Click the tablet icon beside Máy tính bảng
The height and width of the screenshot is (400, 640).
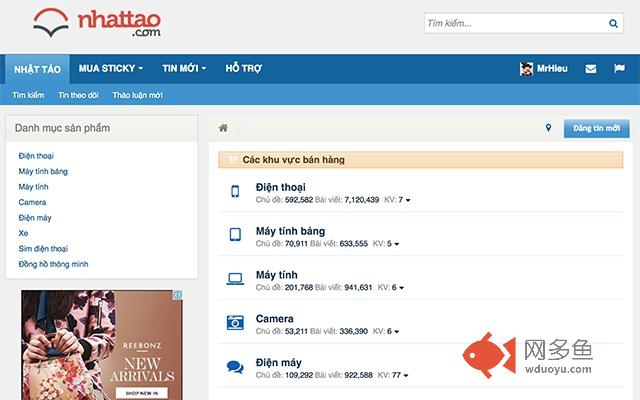pos(235,235)
